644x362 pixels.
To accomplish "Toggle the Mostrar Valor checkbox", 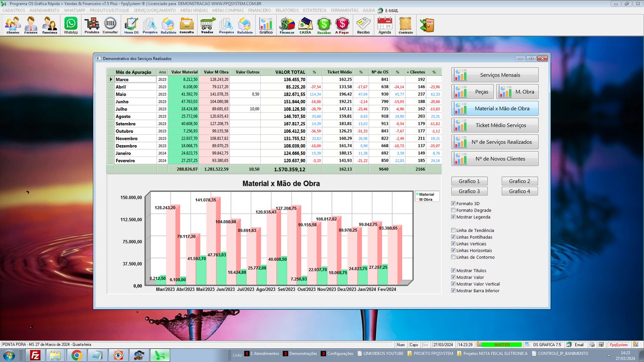I will point(454,277).
